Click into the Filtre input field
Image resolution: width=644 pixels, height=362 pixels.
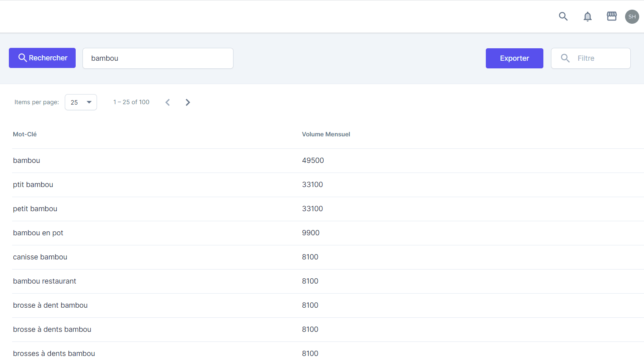click(600, 58)
